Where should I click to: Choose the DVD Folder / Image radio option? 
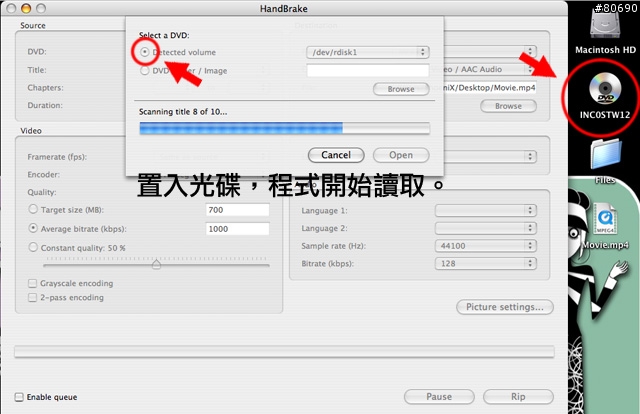[144, 71]
